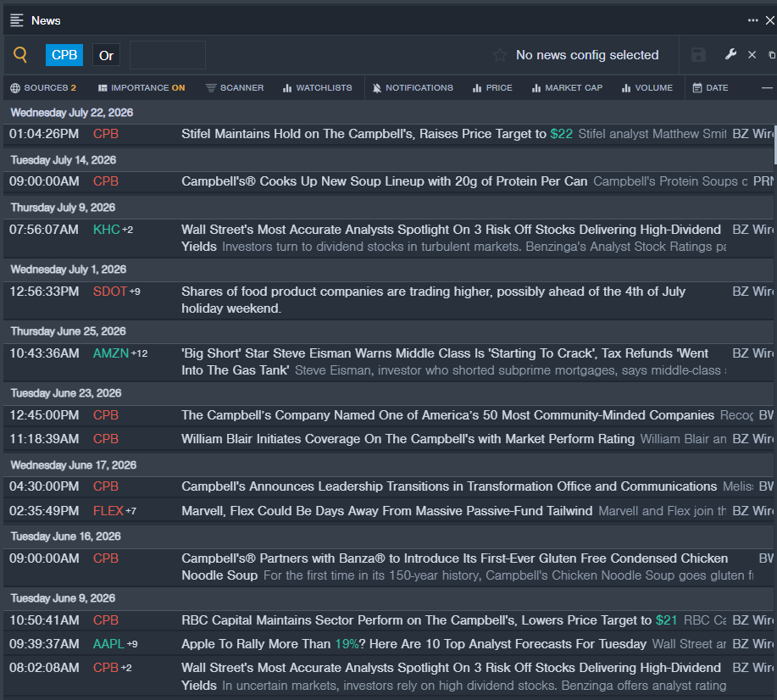The image size is (777, 700).
Task: Open the Marvell, Flex Passive-Fund Tailwind headline
Action: (387, 511)
